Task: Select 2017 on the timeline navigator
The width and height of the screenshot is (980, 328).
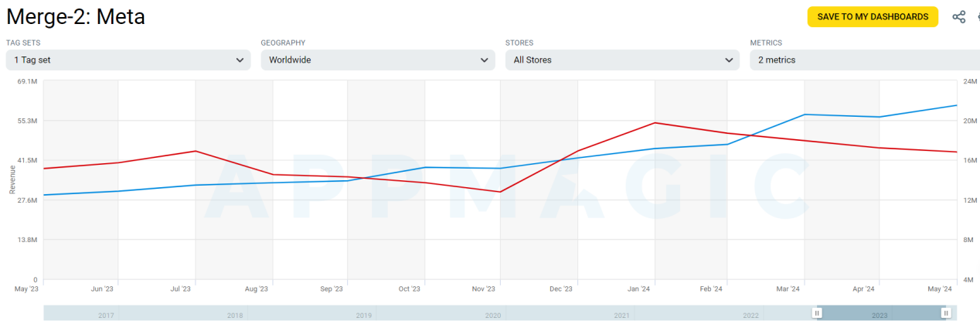Action: [x=107, y=316]
